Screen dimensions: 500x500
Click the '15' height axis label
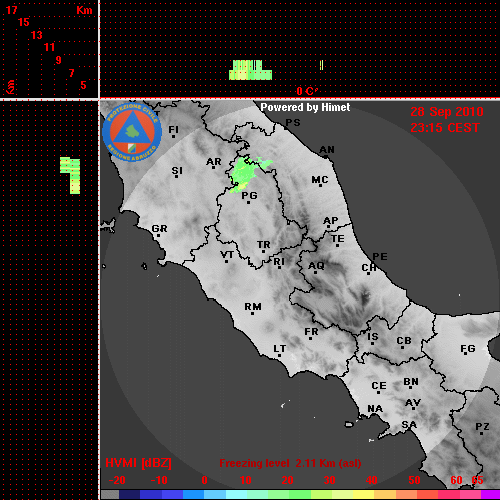tap(24, 22)
